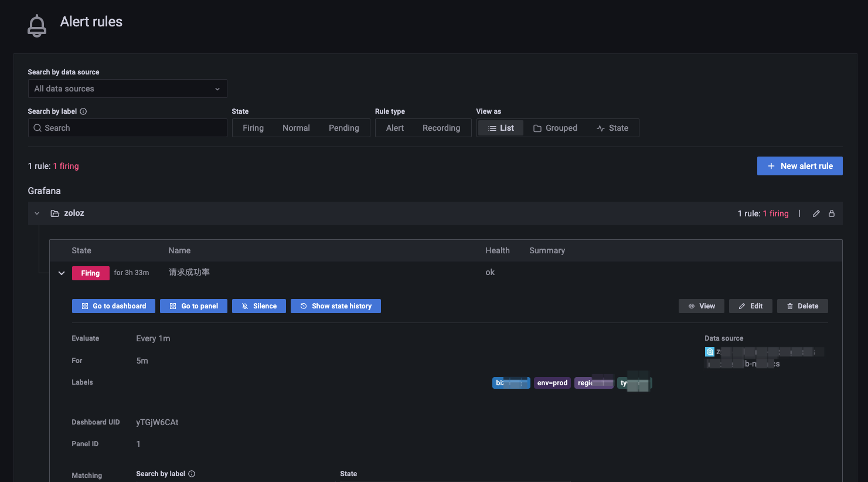Click the zoloz folder name

click(74, 213)
